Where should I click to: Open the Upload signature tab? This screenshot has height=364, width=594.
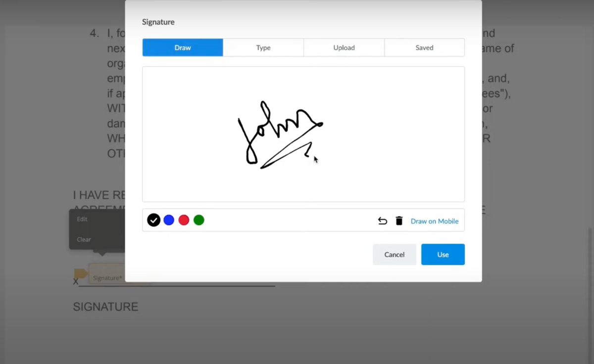(344, 47)
